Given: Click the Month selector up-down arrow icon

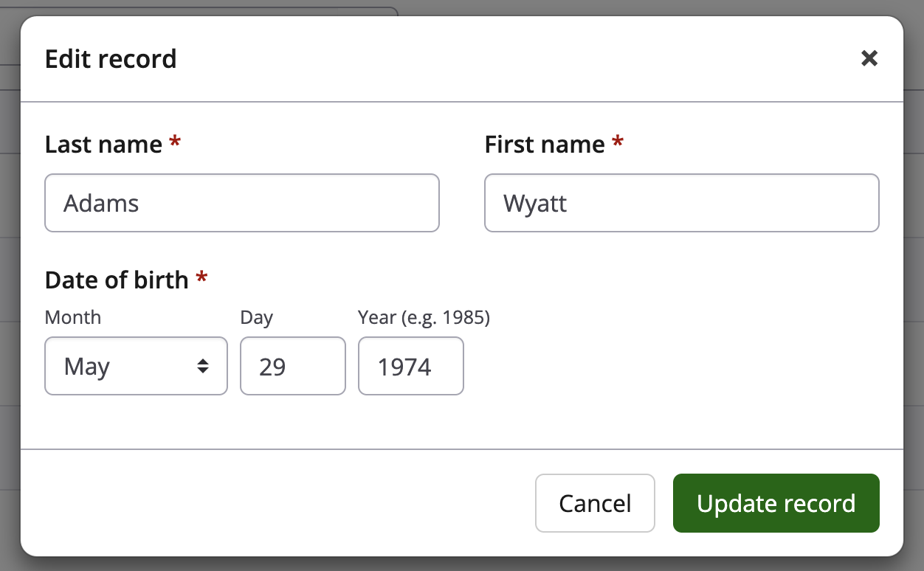Looking at the screenshot, I should (202, 366).
